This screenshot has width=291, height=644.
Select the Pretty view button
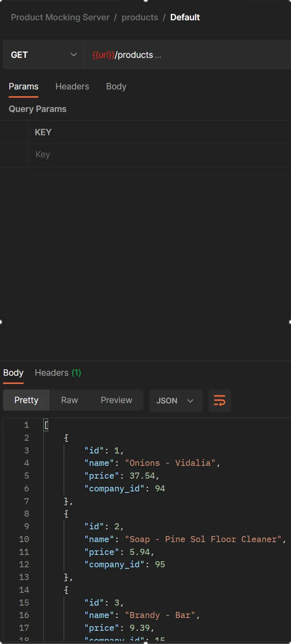click(26, 400)
